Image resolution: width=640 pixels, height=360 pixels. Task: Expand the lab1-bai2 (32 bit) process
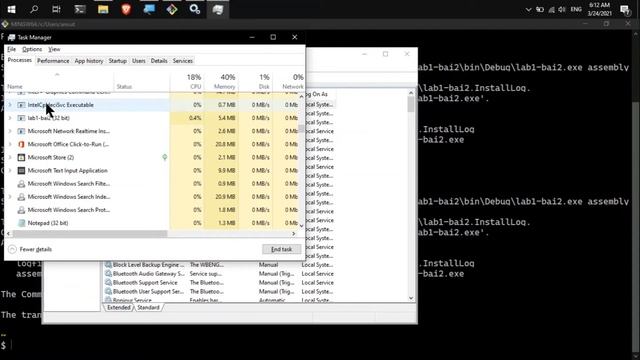(x=10, y=118)
